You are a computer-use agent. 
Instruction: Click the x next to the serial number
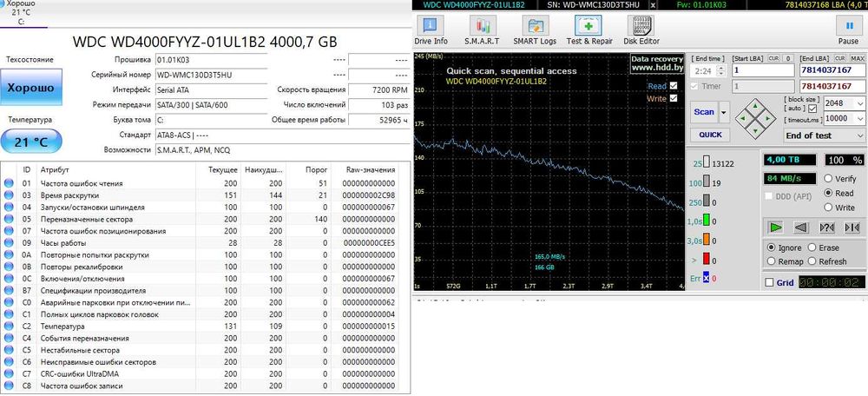pyautogui.click(x=653, y=5)
